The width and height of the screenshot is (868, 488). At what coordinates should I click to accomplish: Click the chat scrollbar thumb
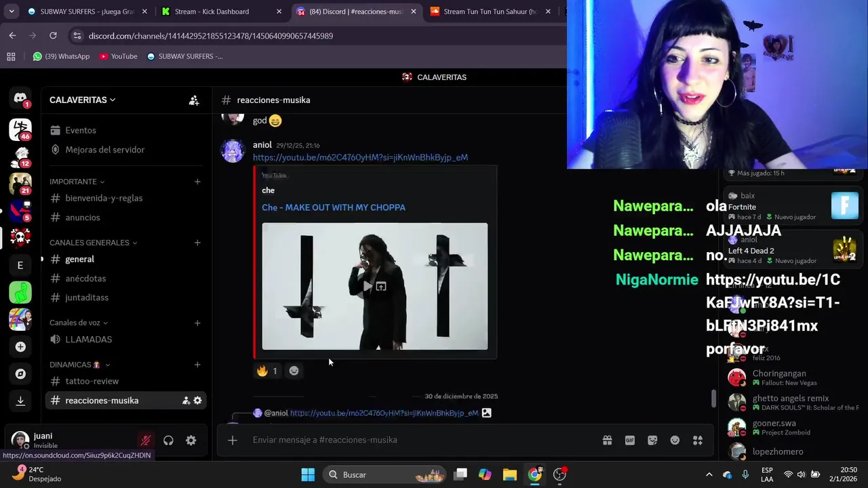tap(713, 399)
